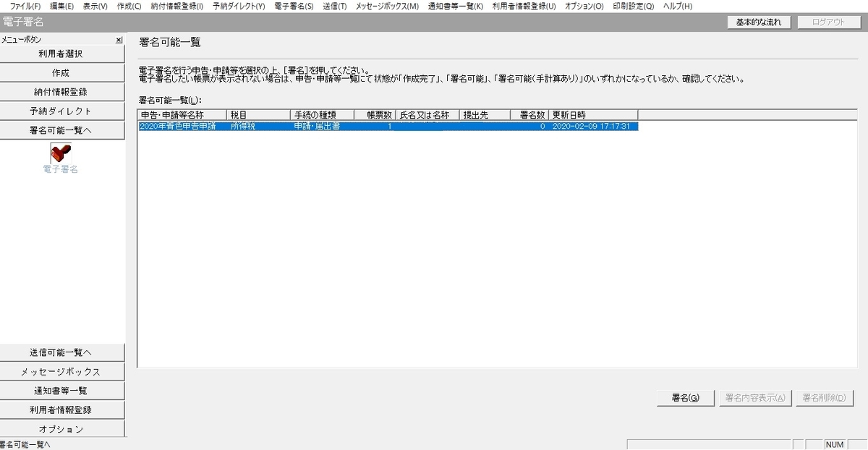Click the 申請・届出書 cell

tap(317, 126)
